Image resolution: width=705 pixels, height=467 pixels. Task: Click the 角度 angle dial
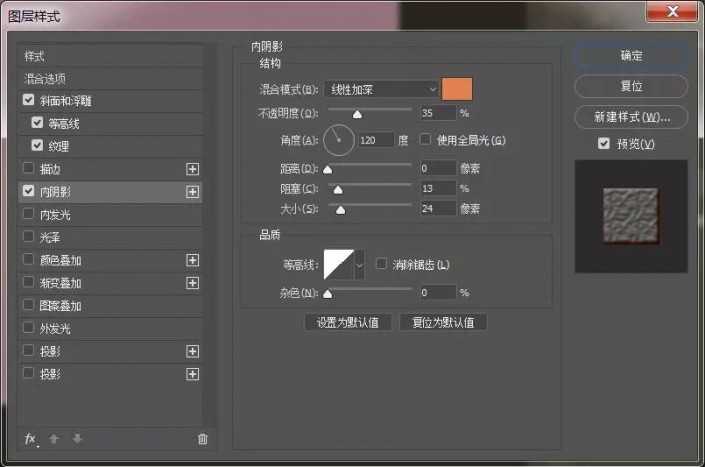tap(339, 140)
